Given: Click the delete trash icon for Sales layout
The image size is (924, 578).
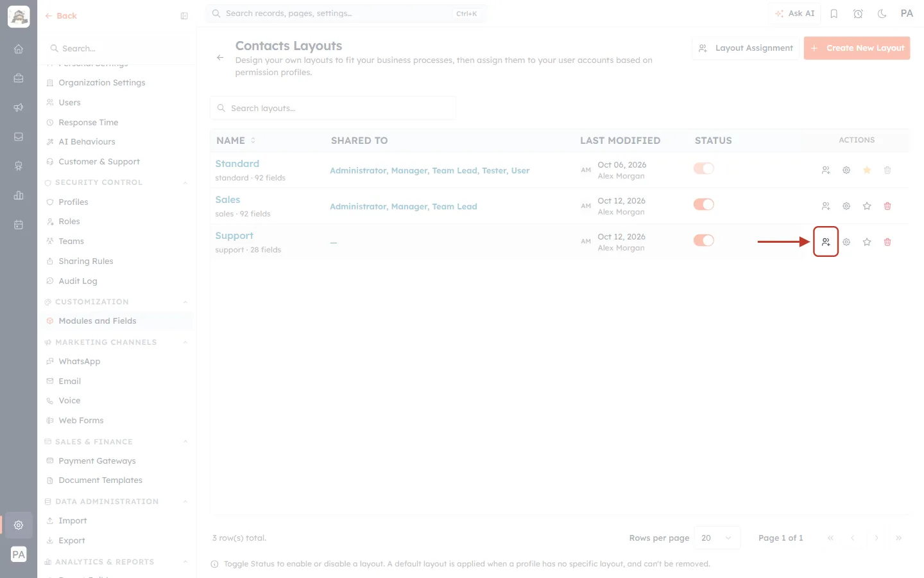Looking at the screenshot, I should 887,206.
